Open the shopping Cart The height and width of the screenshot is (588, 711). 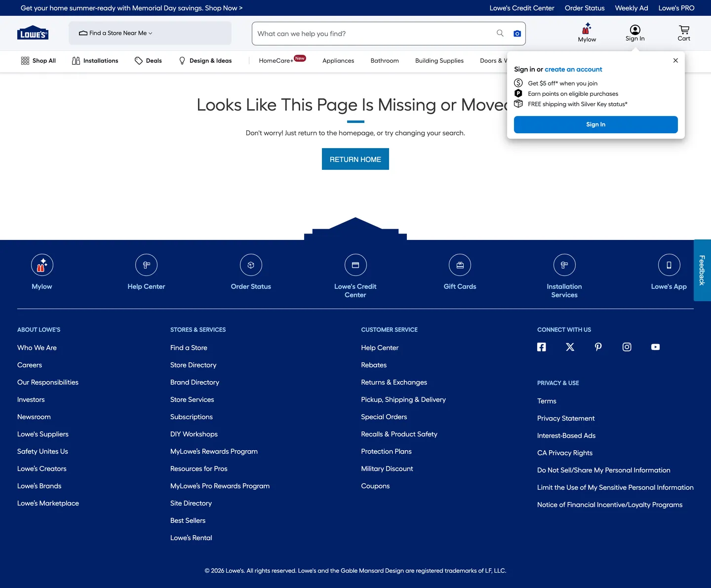pos(684,33)
